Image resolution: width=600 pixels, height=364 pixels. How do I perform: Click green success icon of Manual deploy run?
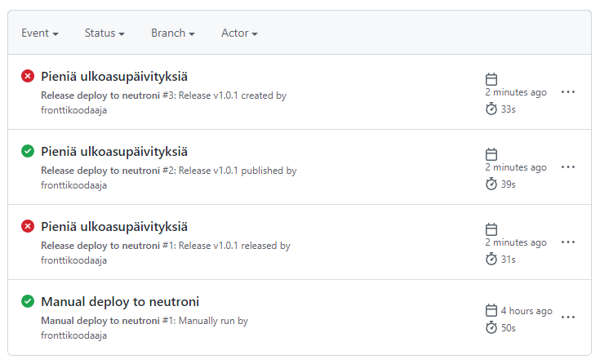28,301
